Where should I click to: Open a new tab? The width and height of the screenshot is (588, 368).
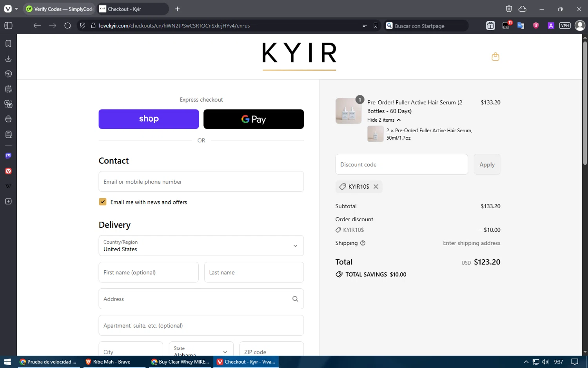(178, 9)
